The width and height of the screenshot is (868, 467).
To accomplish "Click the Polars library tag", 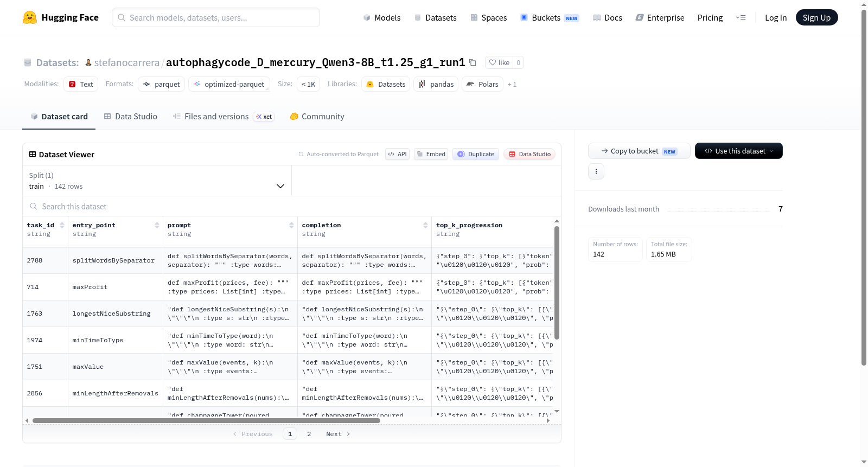I will point(482,84).
